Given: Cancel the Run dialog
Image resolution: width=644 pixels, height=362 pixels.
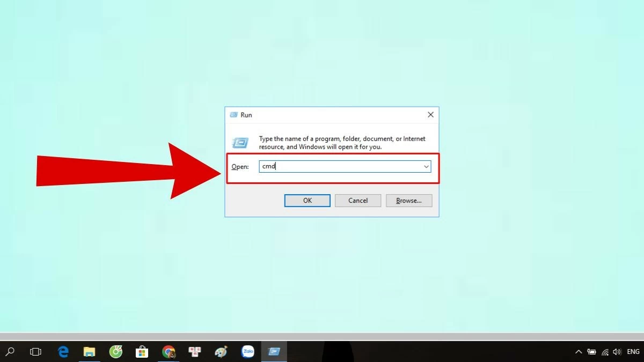Looking at the screenshot, I should pos(357,200).
